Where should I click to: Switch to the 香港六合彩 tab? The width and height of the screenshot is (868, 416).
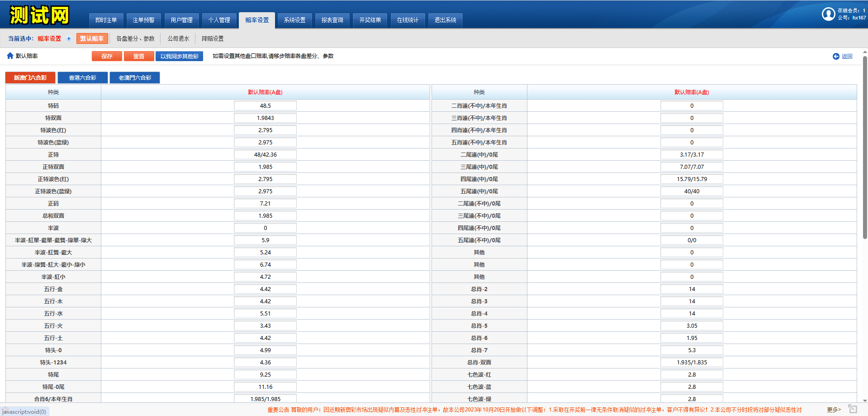click(82, 78)
